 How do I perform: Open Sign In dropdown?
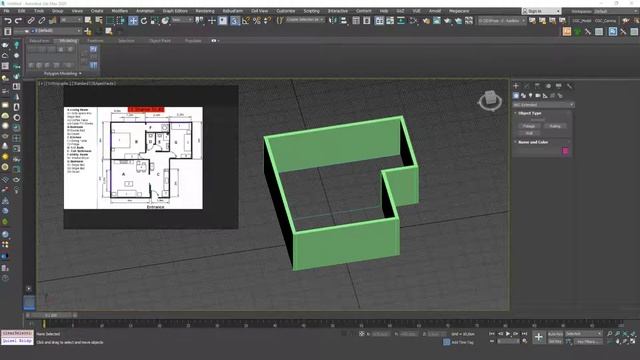(542, 11)
